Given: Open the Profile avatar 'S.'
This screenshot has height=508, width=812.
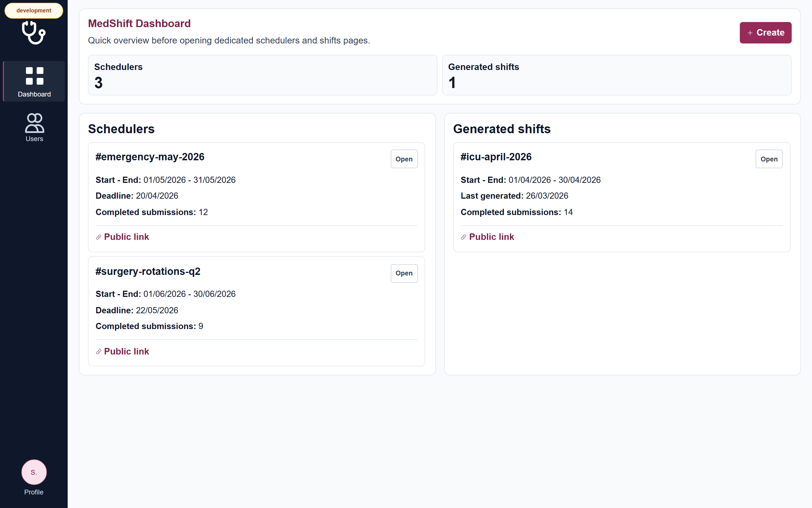Looking at the screenshot, I should [34, 472].
